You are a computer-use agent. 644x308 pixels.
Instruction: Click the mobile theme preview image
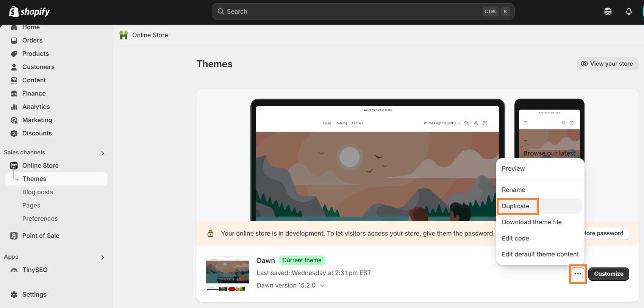[549, 129]
